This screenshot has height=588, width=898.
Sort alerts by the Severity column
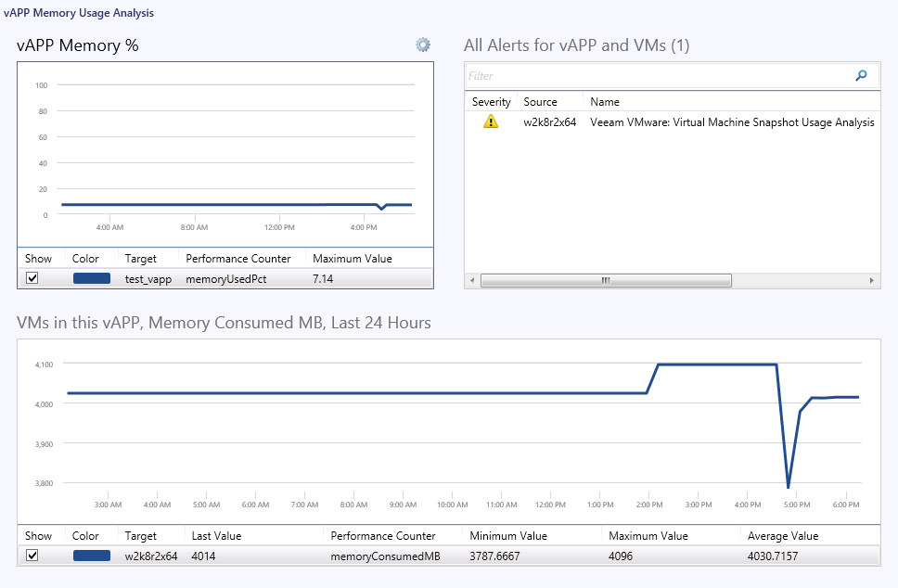coord(491,101)
